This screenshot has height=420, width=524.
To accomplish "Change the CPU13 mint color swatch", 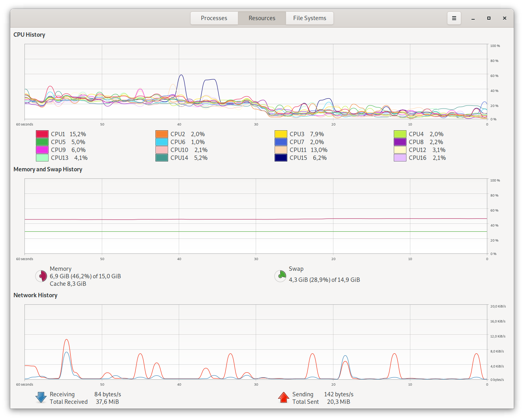I will tap(42, 158).
